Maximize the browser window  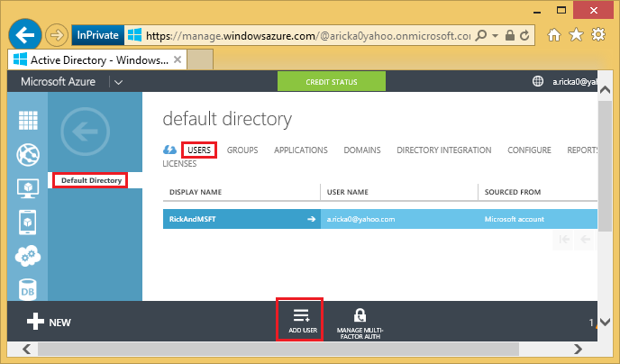[561, 10]
